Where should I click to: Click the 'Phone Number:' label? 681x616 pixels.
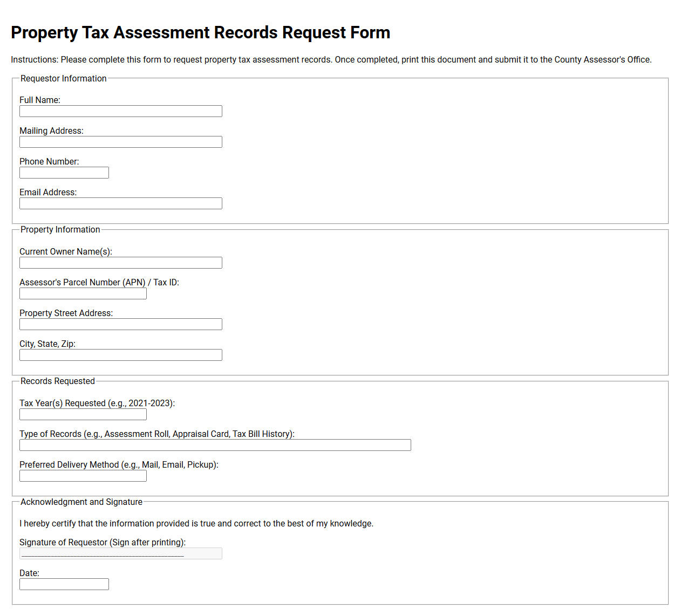pyautogui.click(x=49, y=161)
